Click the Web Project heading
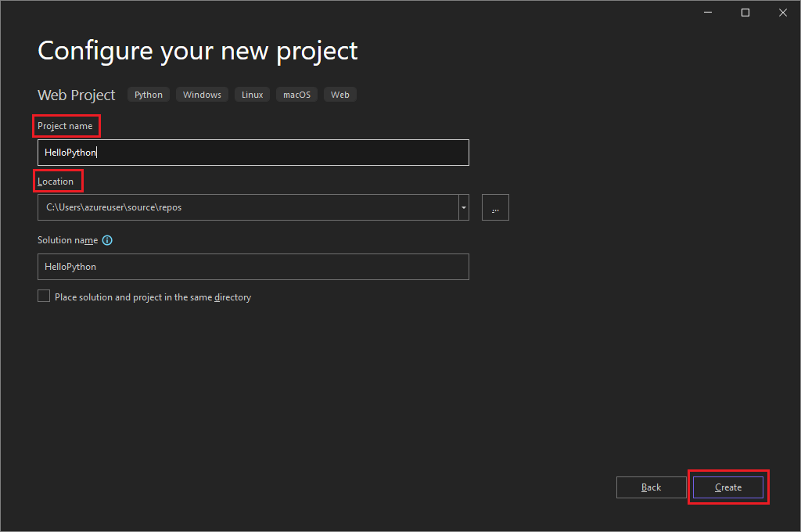The width and height of the screenshot is (801, 532). (x=77, y=95)
